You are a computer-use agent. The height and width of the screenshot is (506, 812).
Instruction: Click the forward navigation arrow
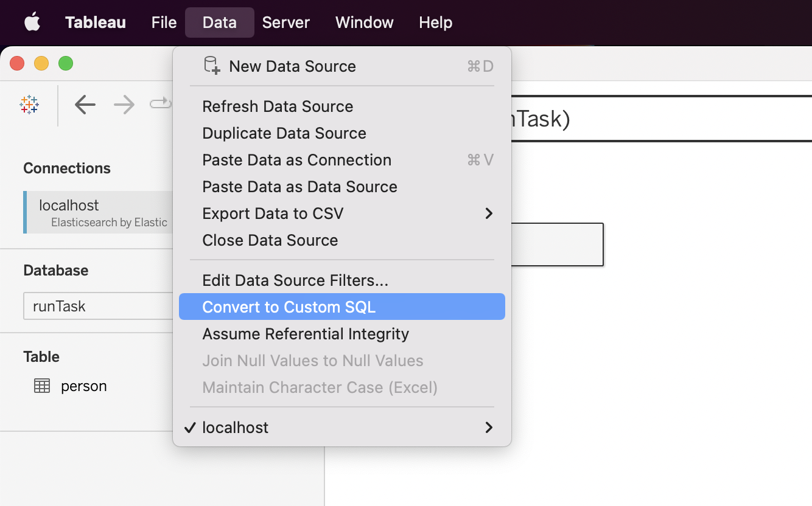tap(124, 105)
